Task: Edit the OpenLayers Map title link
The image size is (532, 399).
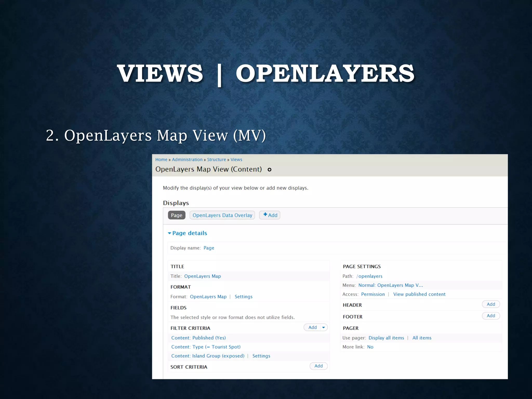Action: pyautogui.click(x=202, y=276)
